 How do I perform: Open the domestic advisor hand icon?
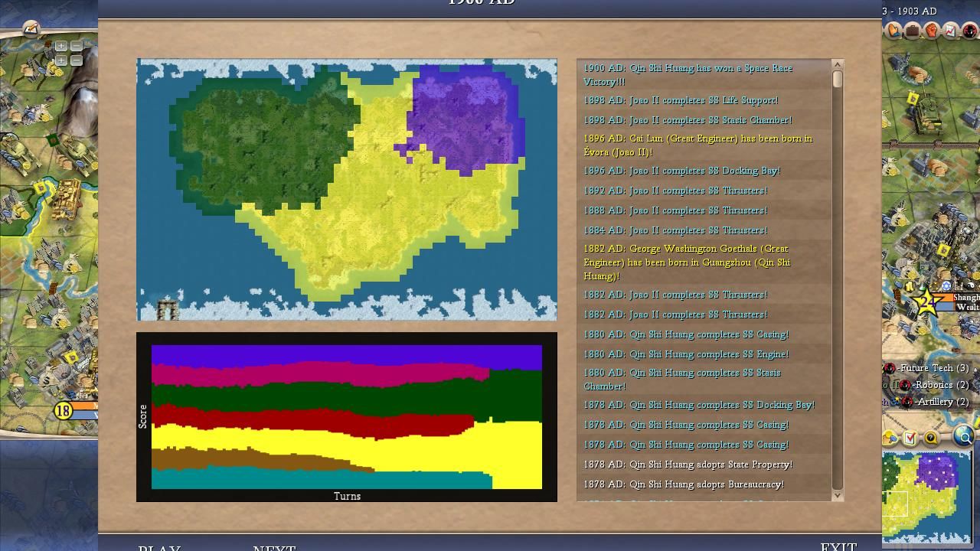coord(893,31)
